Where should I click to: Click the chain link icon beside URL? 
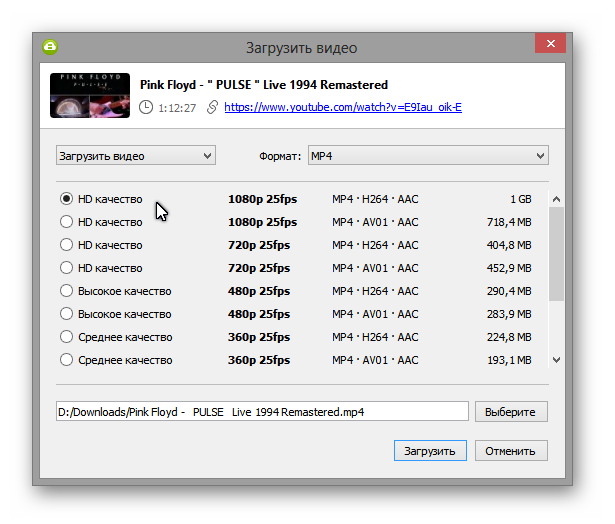point(212,107)
